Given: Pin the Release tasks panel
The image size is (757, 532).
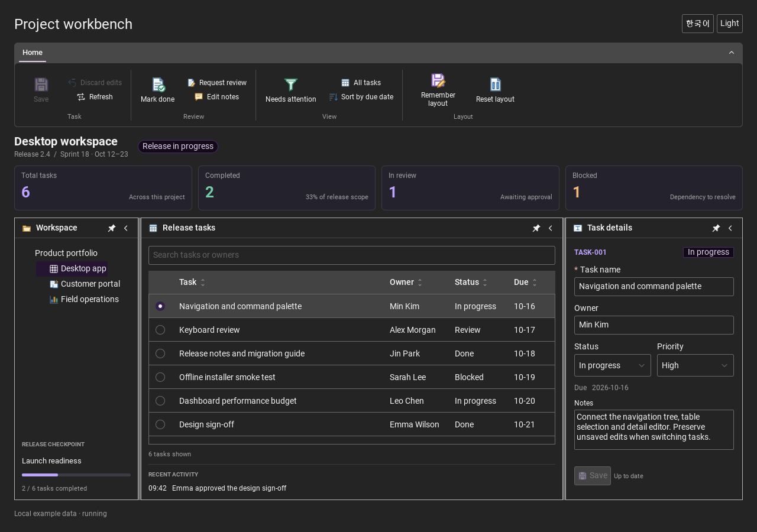Looking at the screenshot, I should coord(536,228).
